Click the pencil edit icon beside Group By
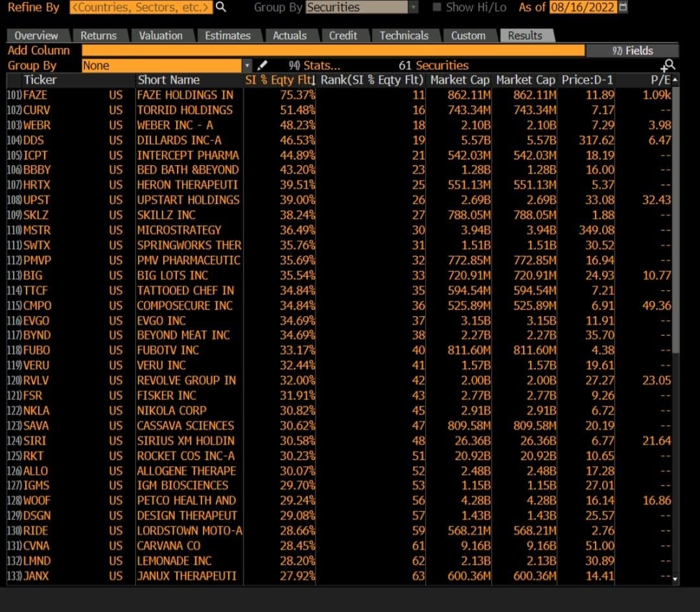The image size is (700, 612). click(262, 65)
